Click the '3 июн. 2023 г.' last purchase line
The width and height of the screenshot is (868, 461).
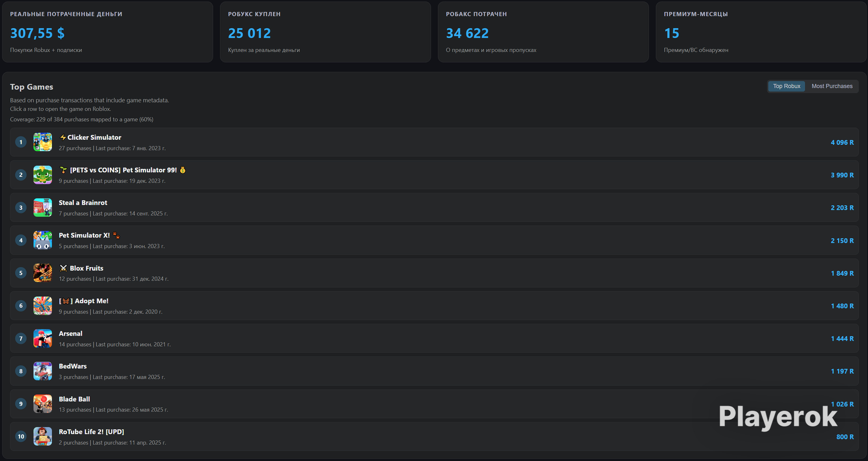click(111, 247)
